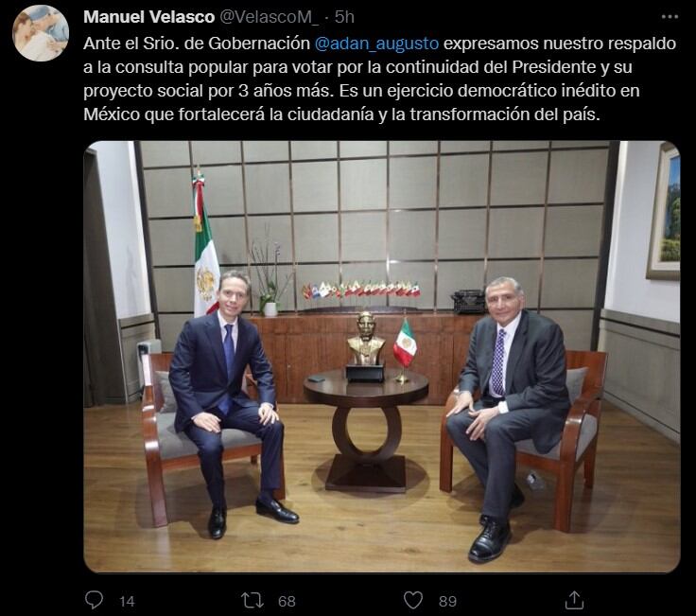
Task: Open the 5h tweet timestamp
Action: [x=344, y=17]
